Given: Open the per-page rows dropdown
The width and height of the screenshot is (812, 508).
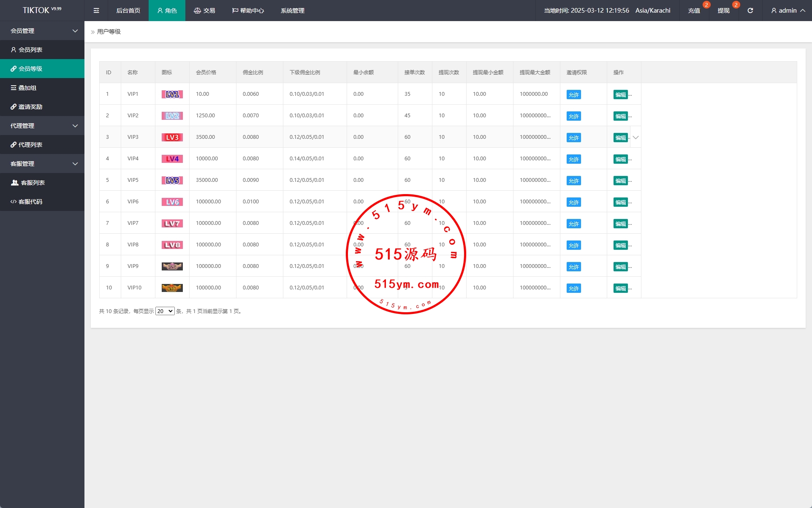Looking at the screenshot, I should pos(165,311).
